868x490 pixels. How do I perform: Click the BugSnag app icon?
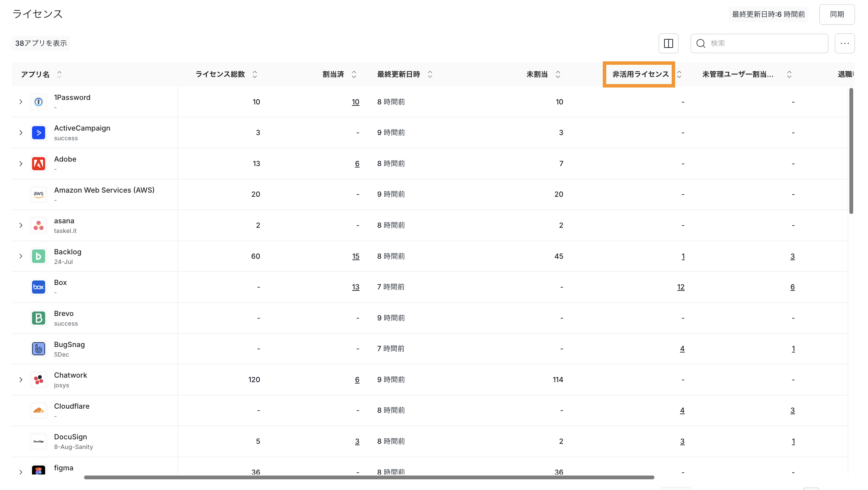coord(39,349)
